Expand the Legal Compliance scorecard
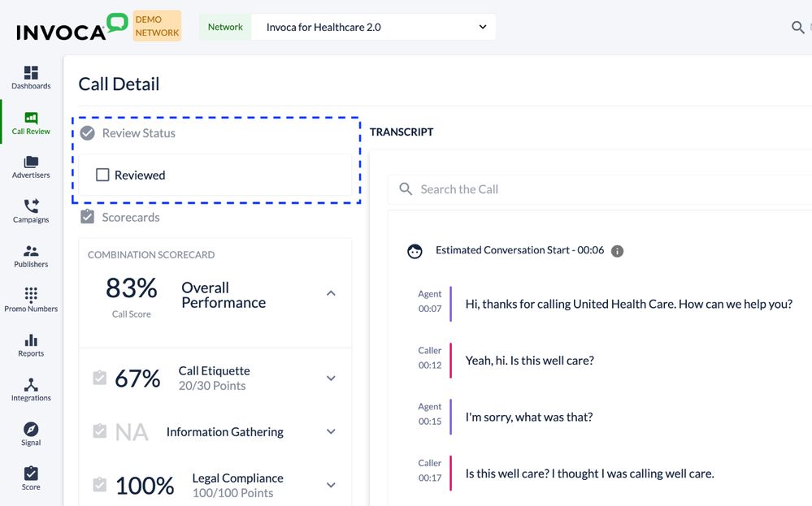Screen dimensions: 812x506 pos(331,485)
